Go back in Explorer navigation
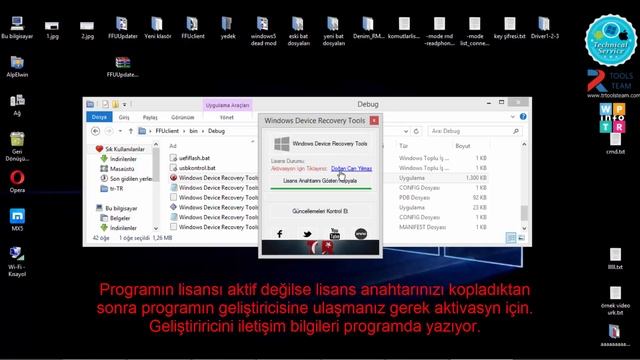This screenshot has width=640, height=360. pos(95,131)
